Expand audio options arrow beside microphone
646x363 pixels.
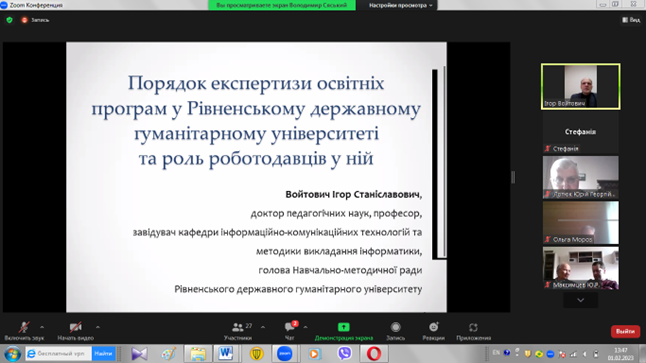[x=42, y=327]
